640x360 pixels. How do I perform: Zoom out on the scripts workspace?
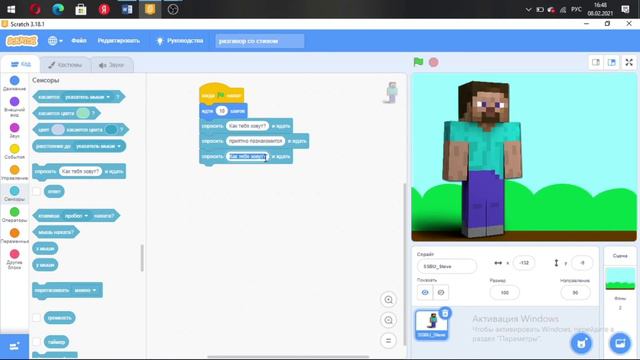click(x=388, y=320)
